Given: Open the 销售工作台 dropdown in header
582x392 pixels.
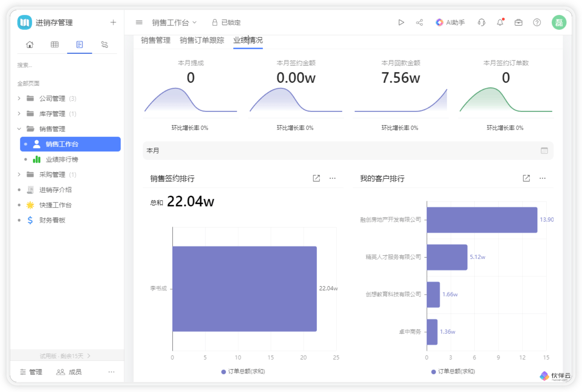Looking at the screenshot, I should [174, 22].
